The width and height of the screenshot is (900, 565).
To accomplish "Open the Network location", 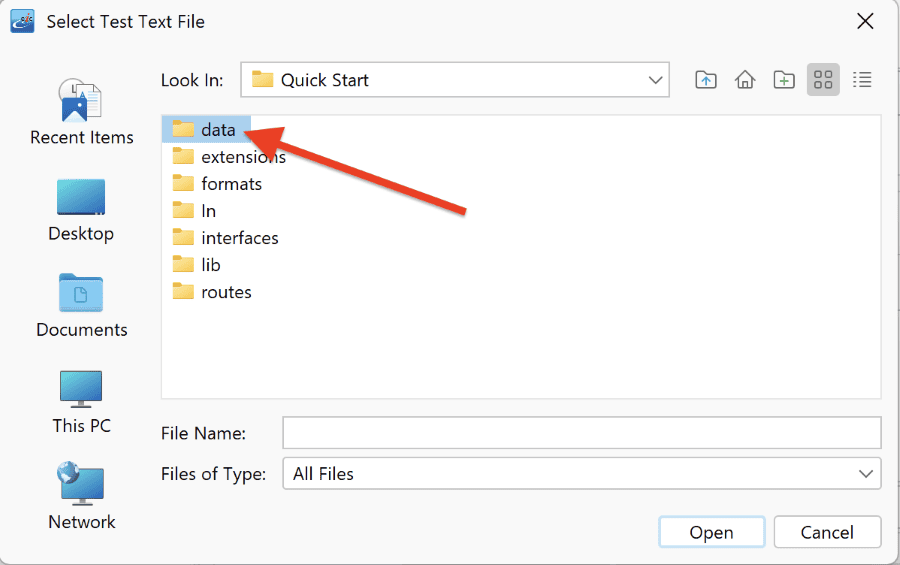I will pos(82,496).
